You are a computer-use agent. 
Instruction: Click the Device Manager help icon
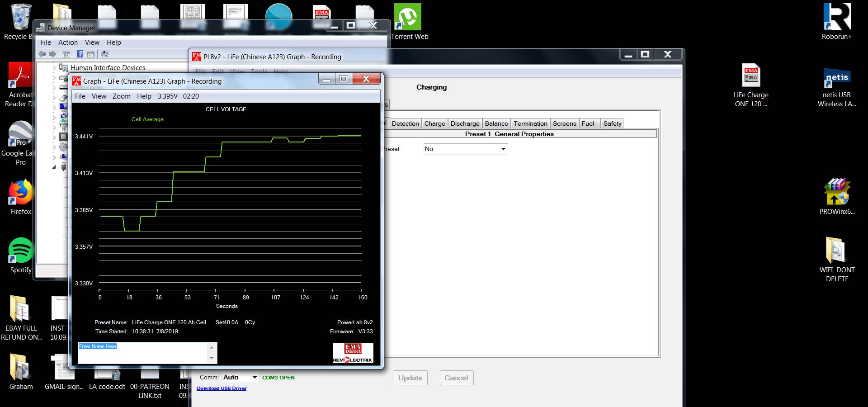click(80, 54)
